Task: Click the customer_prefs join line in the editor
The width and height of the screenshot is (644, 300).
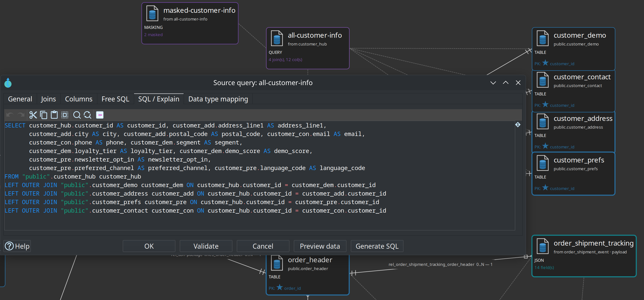Action: click(192, 202)
